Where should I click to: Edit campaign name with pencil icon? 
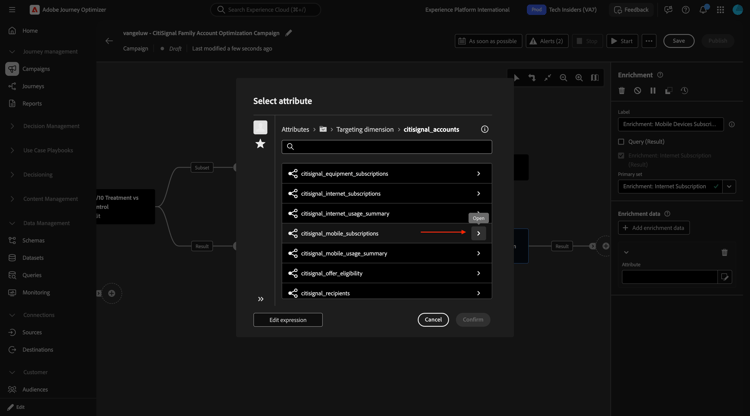[288, 33]
